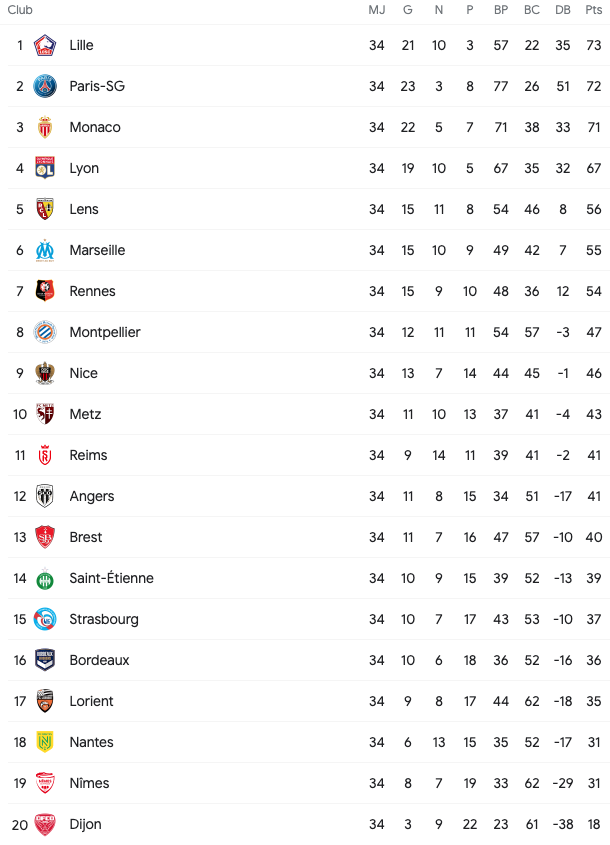Screen dimensions: 610x845
Task: Click the DB column header
Action: [x=563, y=10]
